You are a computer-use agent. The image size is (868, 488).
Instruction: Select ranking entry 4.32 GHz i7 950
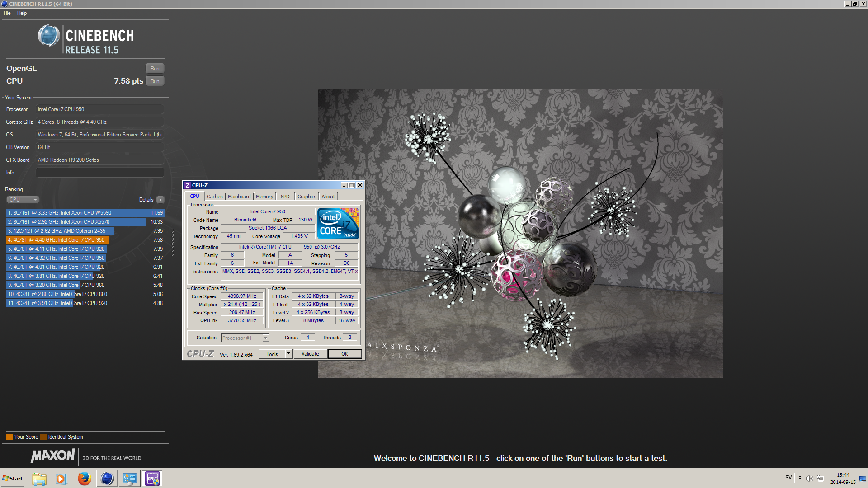[85, 258]
